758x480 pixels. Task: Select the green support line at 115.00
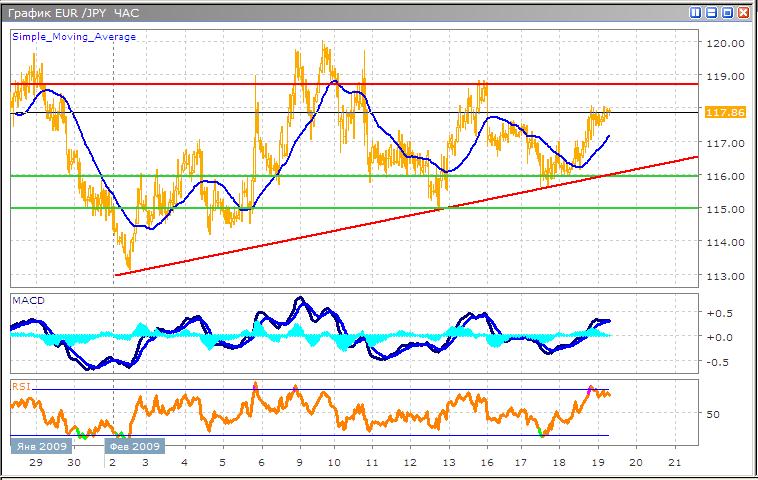point(300,208)
